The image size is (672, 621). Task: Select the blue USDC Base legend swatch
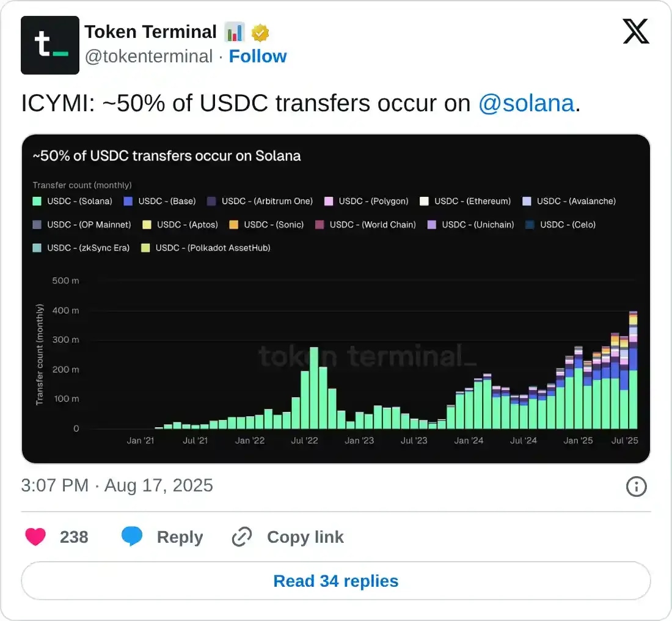click(x=128, y=201)
